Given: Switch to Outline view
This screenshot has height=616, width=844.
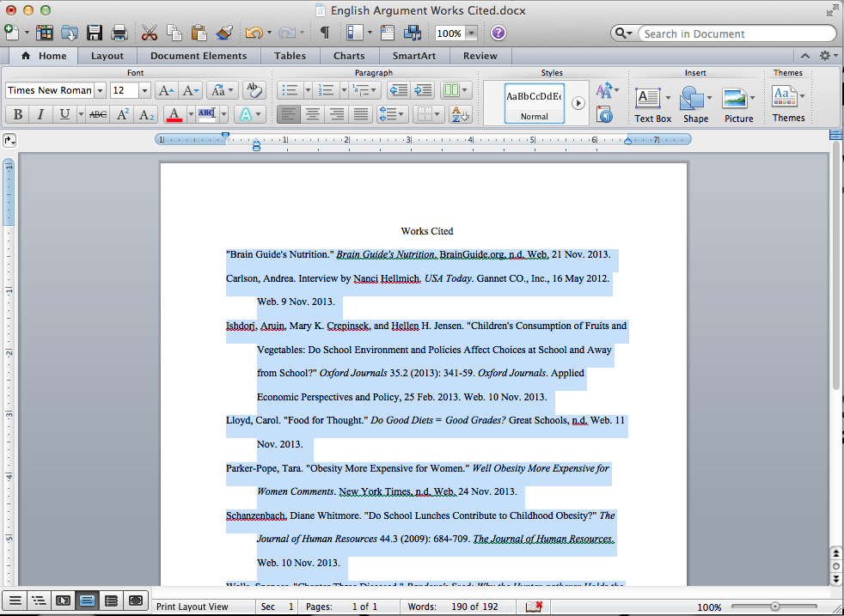Looking at the screenshot, I should point(39,601).
